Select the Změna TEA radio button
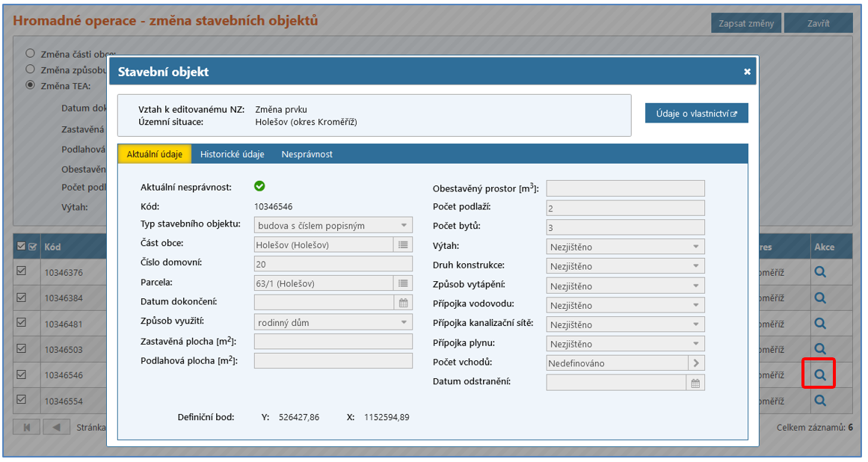The height and width of the screenshot is (462, 868). point(31,85)
